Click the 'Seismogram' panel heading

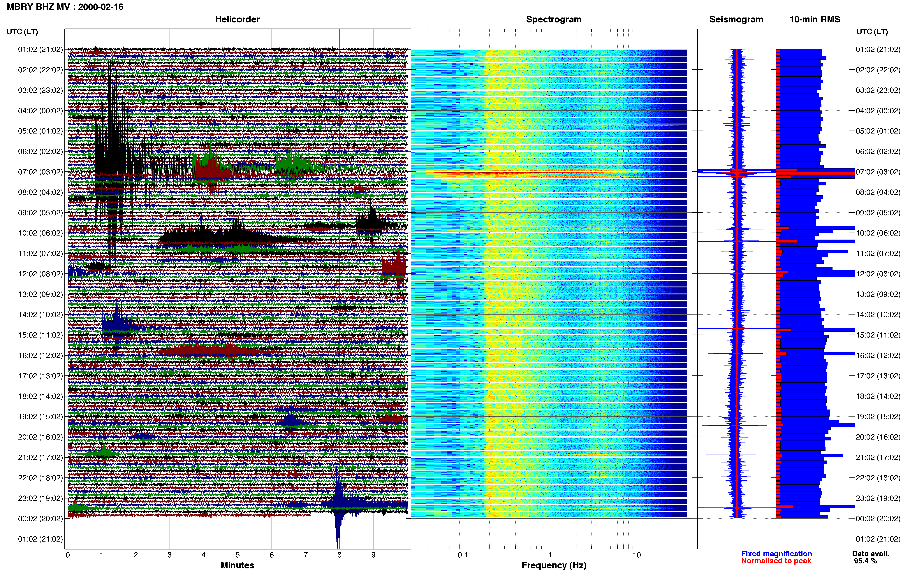pyautogui.click(x=736, y=20)
